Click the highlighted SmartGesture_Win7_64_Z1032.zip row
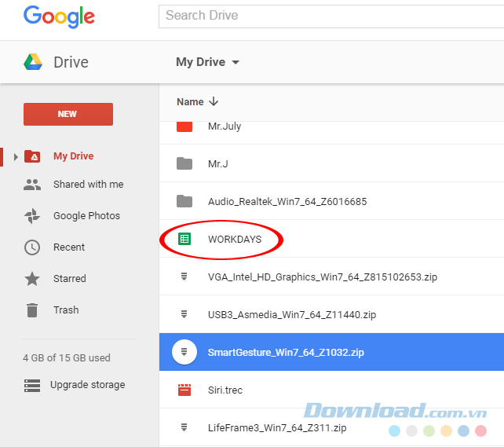Viewport: 504px width, 447px height. [332, 352]
